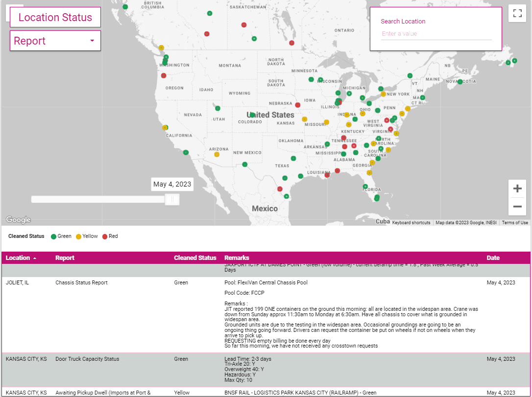The image size is (532, 397).
Task: Sort table by Report column header
Action: click(65, 257)
